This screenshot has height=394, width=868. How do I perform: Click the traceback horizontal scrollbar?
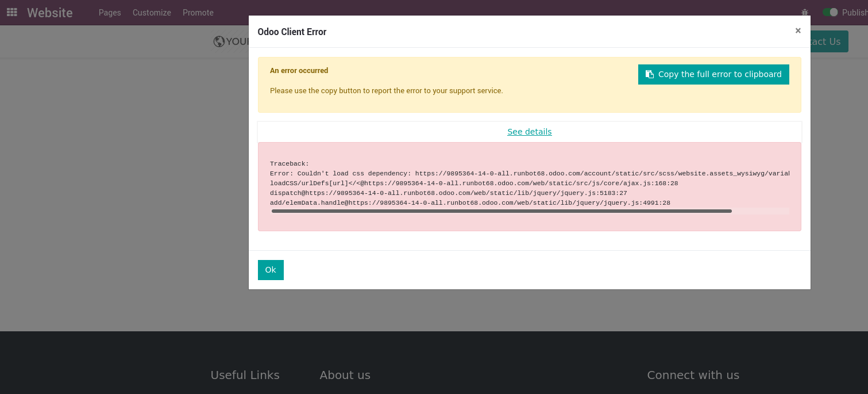coord(501,211)
